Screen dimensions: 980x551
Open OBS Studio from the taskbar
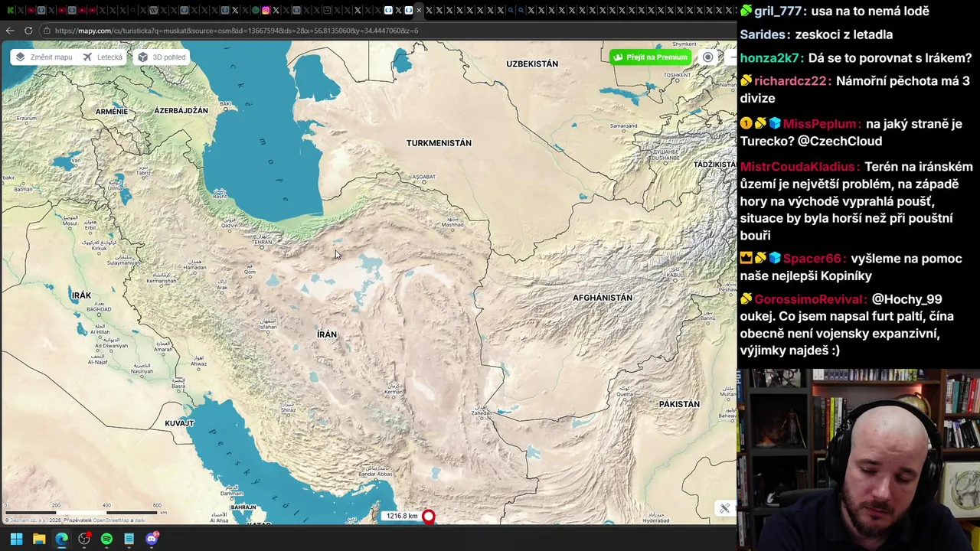click(x=84, y=539)
